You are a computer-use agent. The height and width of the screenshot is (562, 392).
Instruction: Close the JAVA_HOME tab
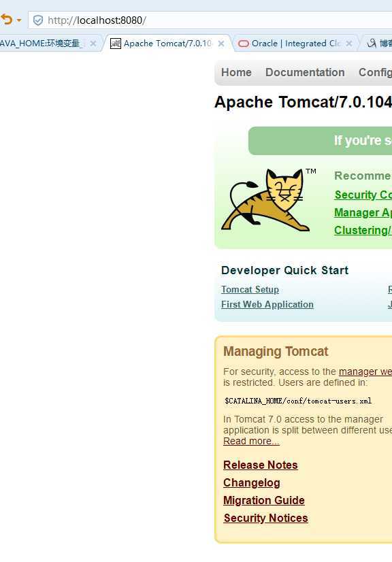[x=93, y=44]
